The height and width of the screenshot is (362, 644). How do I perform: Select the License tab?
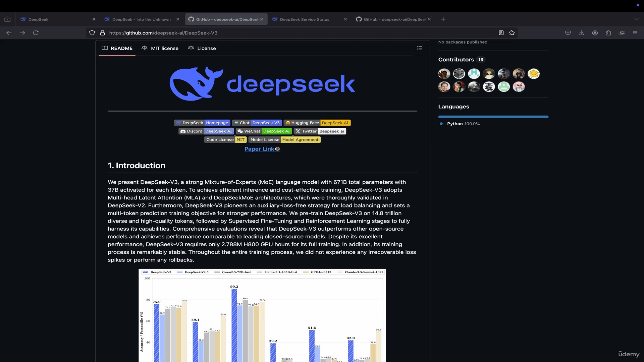tap(202, 48)
